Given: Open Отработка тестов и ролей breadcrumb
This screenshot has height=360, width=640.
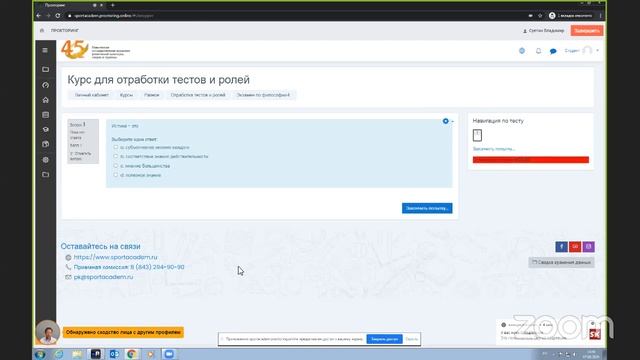Looking at the screenshot, I should click(x=198, y=95).
